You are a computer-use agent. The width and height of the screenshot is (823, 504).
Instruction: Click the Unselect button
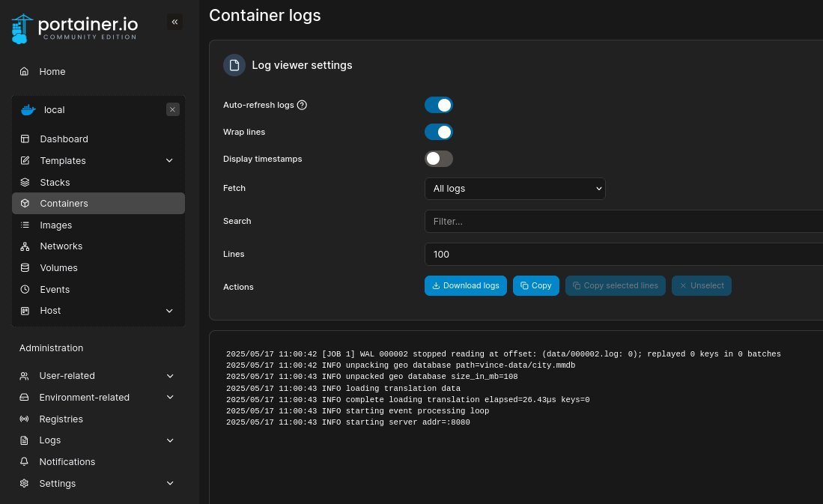click(702, 285)
